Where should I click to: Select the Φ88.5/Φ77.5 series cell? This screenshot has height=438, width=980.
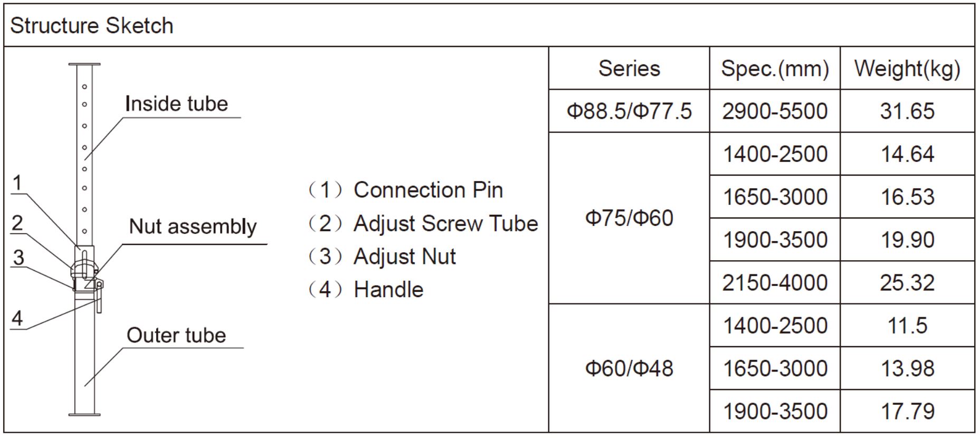[629, 111]
